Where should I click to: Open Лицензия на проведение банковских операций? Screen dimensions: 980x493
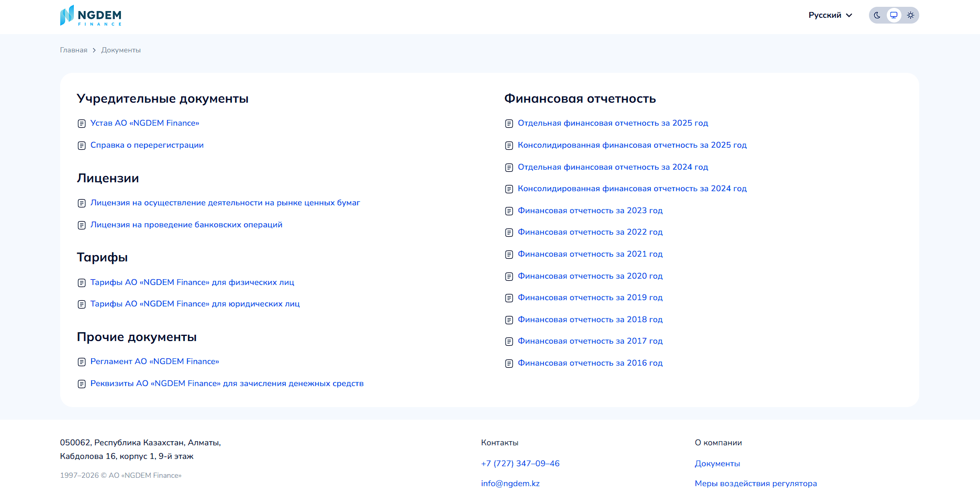coord(186,225)
